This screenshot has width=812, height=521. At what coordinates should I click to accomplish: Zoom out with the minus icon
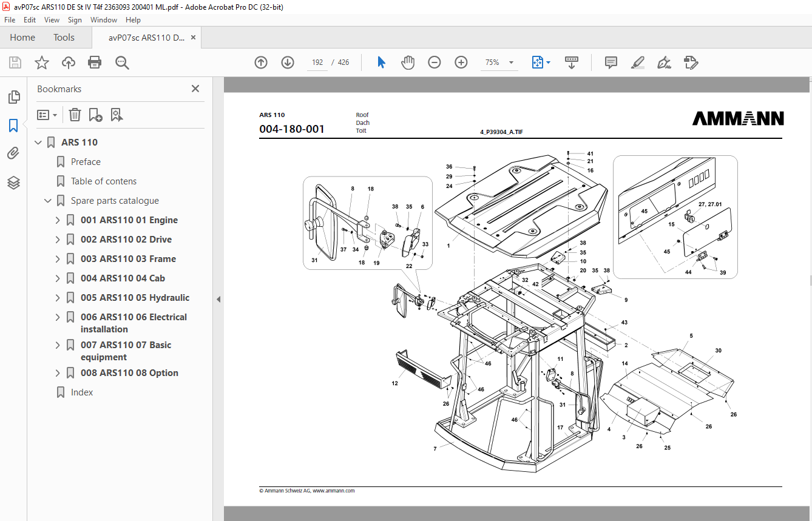click(x=435, y=62)
